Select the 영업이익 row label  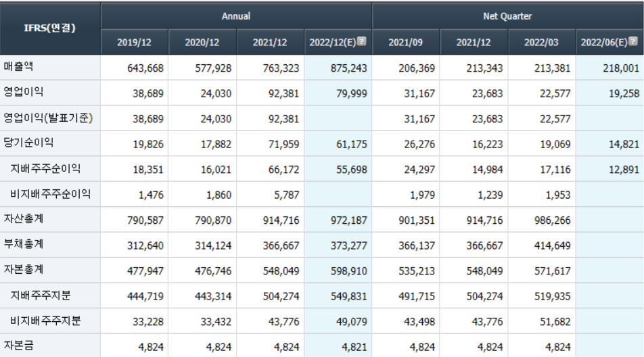[24, 92]
